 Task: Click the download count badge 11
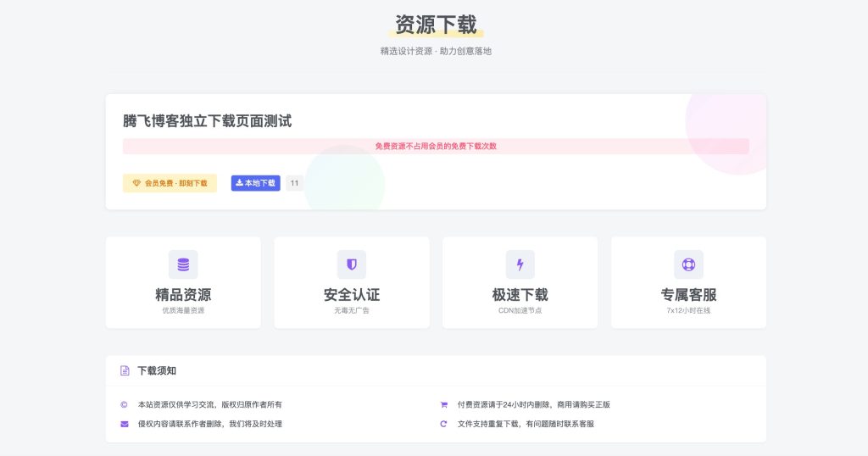tap(294, 183)
